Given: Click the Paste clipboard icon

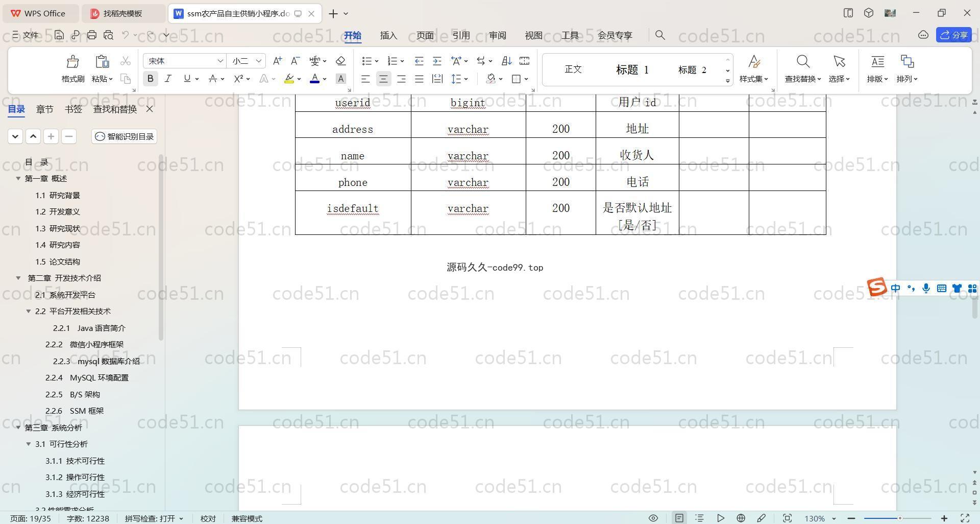Looking at the screenshot, I should point(102,62).
